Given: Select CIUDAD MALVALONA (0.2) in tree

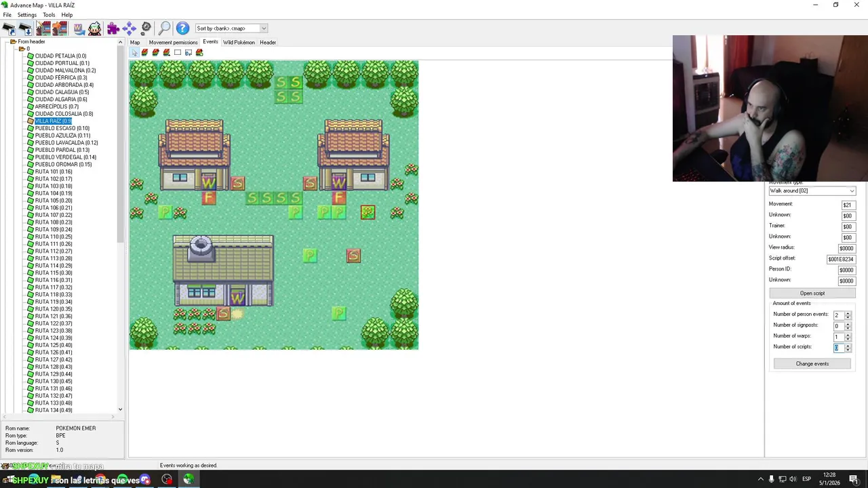Looking at the screenshot, I should tap(65, 70).
